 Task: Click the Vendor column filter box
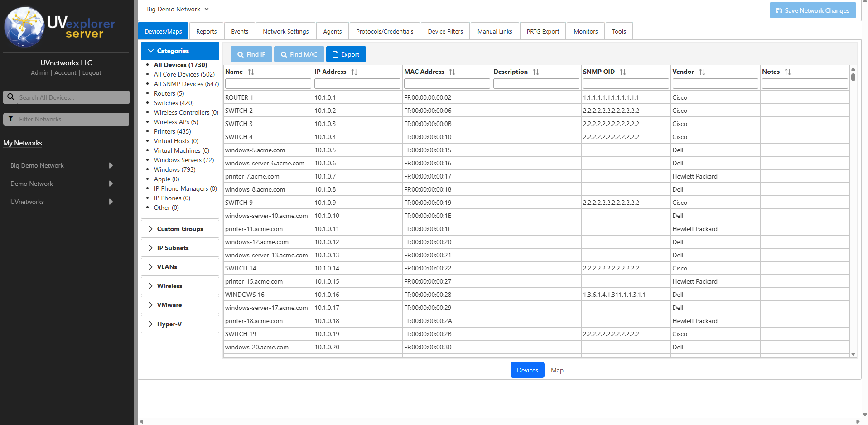click(x=715, y=84)
